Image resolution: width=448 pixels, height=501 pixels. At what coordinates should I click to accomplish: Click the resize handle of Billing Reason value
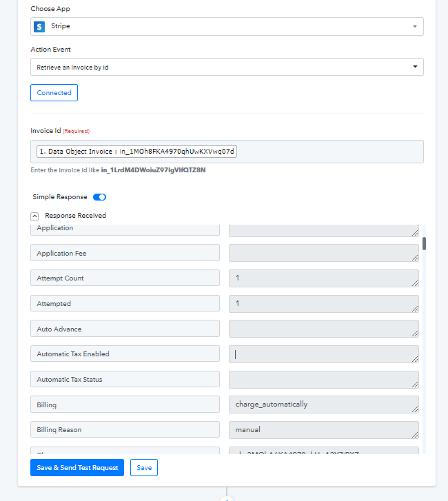[x=415, y=435]
